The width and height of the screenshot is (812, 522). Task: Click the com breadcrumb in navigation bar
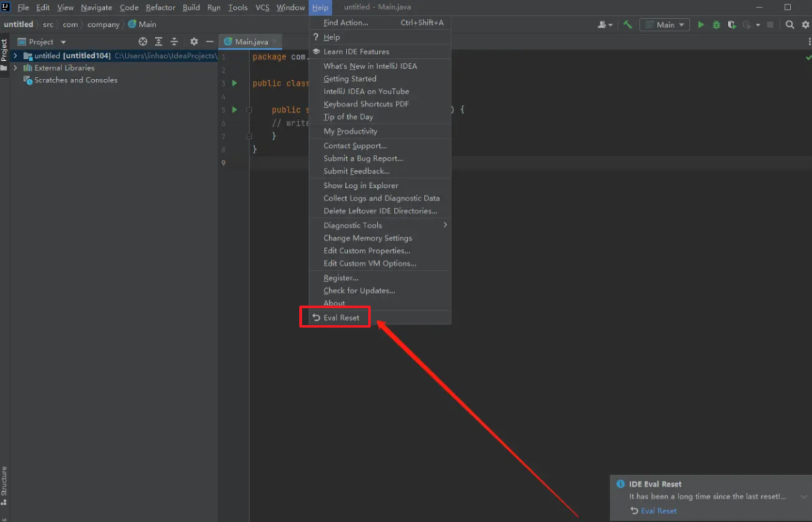70,25
